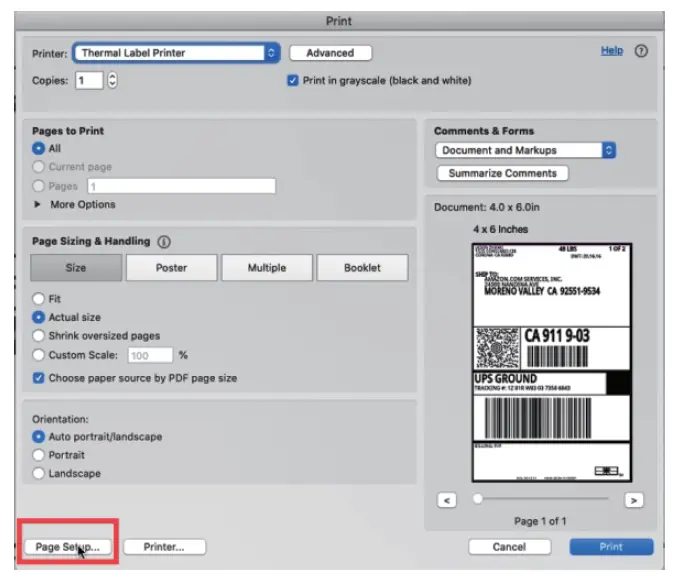Screen dimensions: 684x584
Task: Open the help question mark icon
Action: 641,51
